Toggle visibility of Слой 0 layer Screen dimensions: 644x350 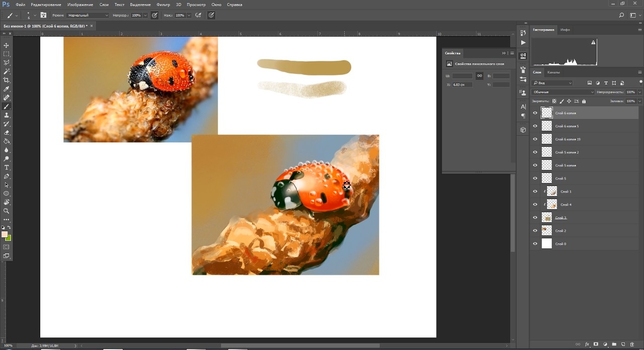[535, 244]
